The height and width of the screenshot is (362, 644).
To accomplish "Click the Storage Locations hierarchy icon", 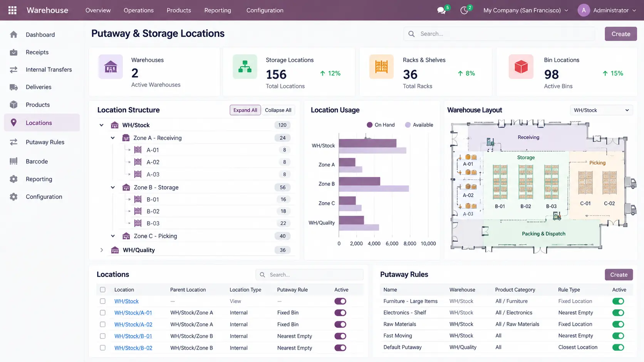I will pos(245,67).
